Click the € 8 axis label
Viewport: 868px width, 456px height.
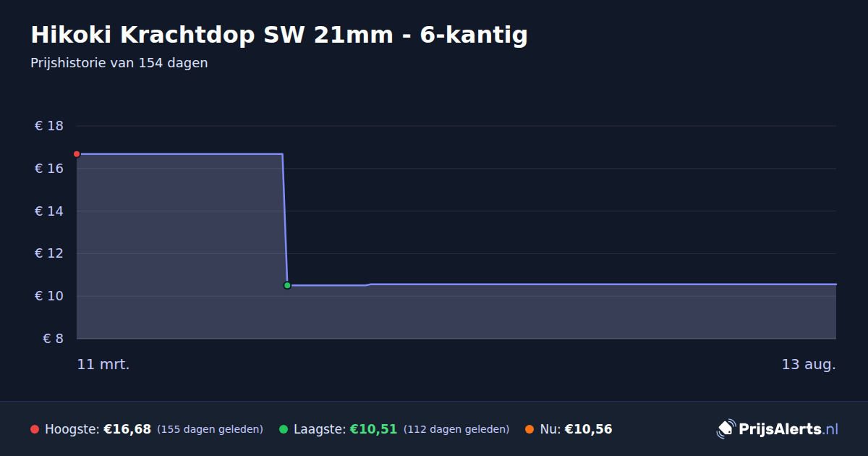pyautogui.click(x=54, y=339)
